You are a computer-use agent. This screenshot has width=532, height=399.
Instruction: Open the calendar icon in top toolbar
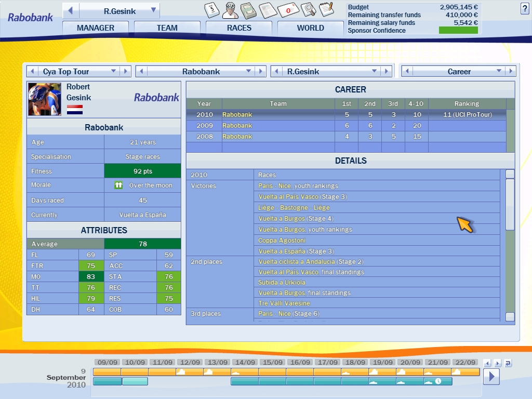212,9
